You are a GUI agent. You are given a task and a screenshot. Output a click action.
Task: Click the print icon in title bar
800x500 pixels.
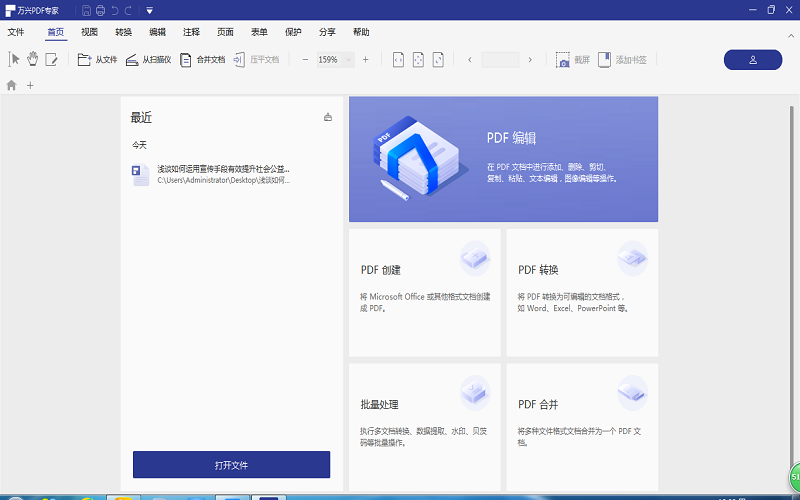click(100, 11)
